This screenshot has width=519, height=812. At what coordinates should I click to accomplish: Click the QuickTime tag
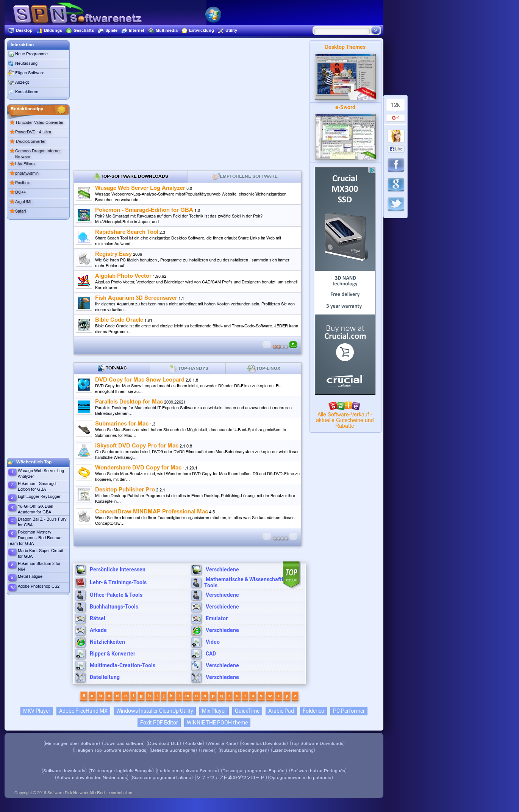[x=247, y=711]
